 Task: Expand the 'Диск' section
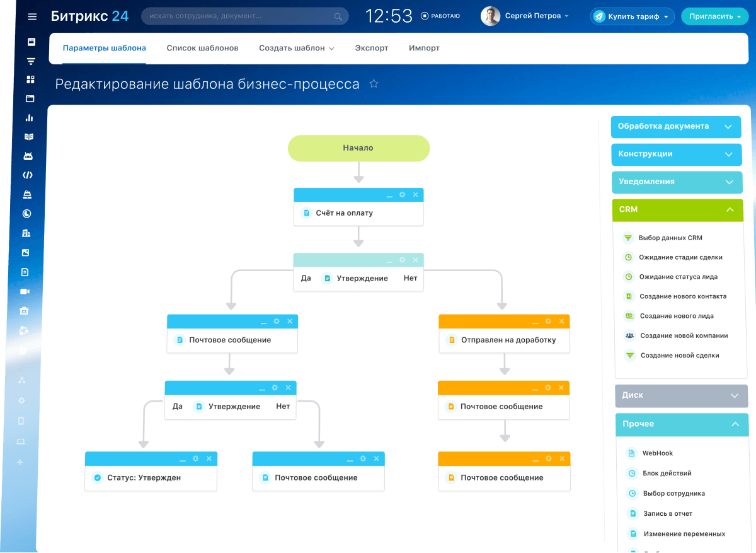[681, 396]
